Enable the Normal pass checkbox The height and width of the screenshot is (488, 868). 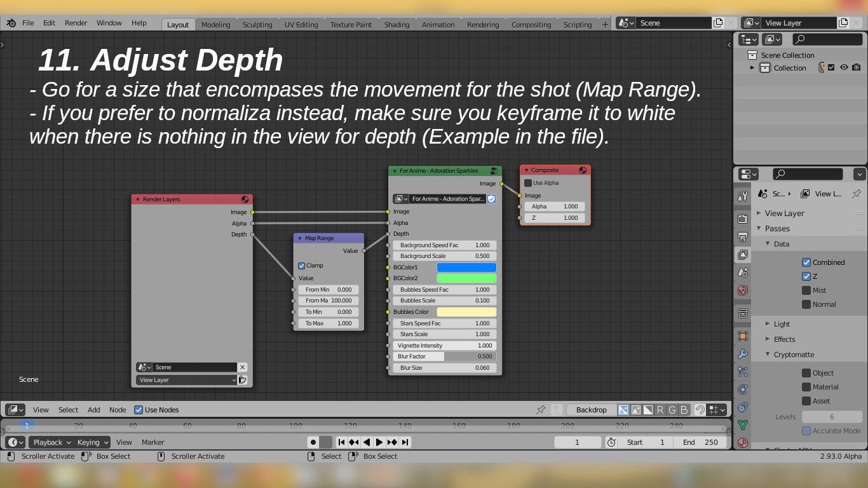coord(806,304)
